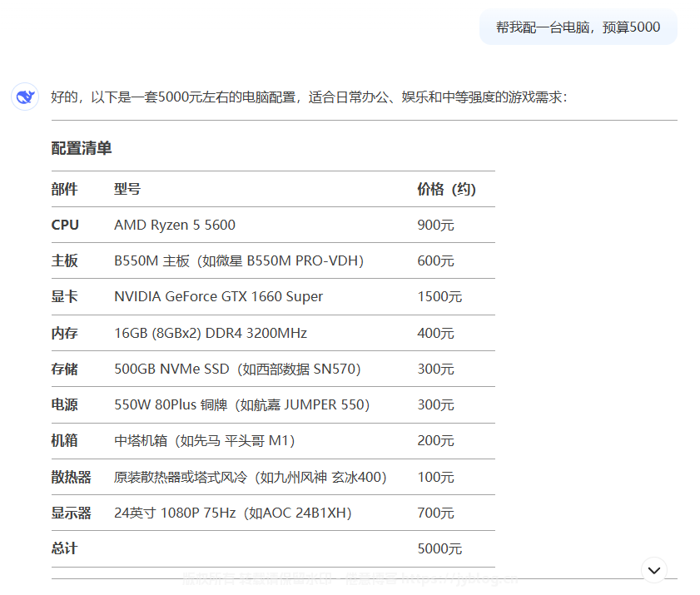Click the scroll-to-bottom chevron button
Screen dimensions: 700x595
click(654, 570)
